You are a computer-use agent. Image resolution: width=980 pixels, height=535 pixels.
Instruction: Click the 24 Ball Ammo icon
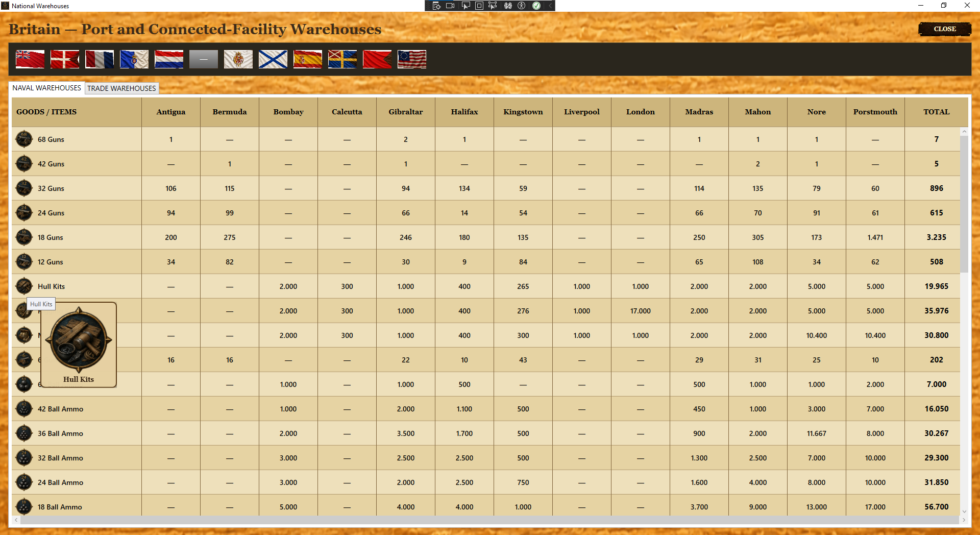pyautogui.click(x=24, y=482)
